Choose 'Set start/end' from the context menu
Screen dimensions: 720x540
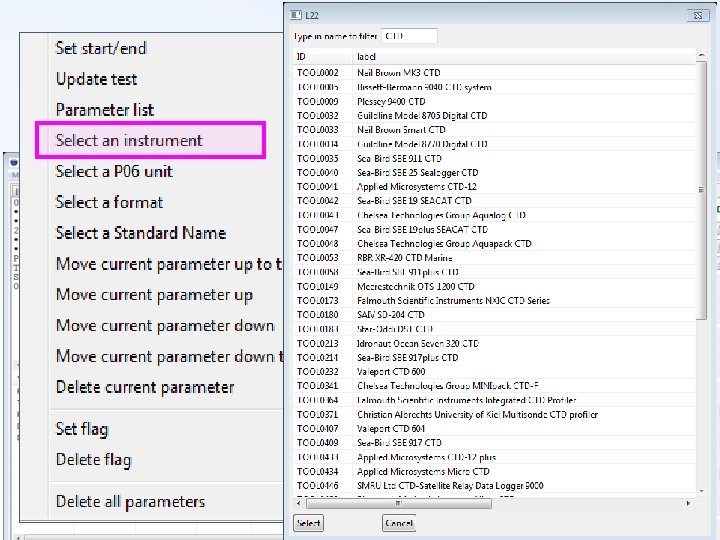101,48
